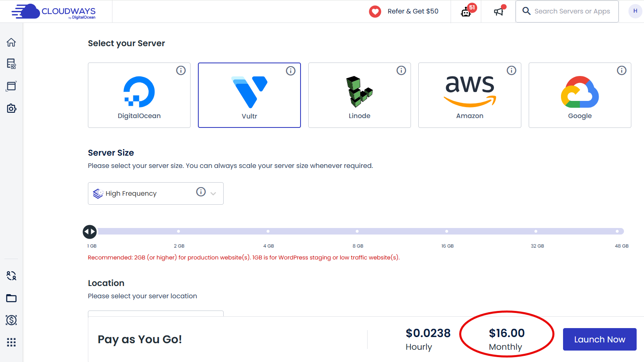Open the grid apps menu at sidebar bottom
Screen dimensions: 644x362
[x=11, y=342]
